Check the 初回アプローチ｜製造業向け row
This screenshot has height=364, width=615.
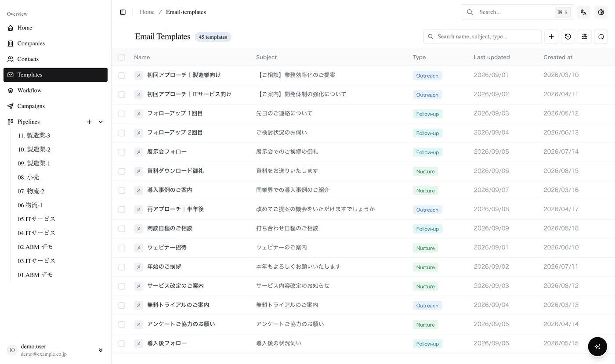122,76
